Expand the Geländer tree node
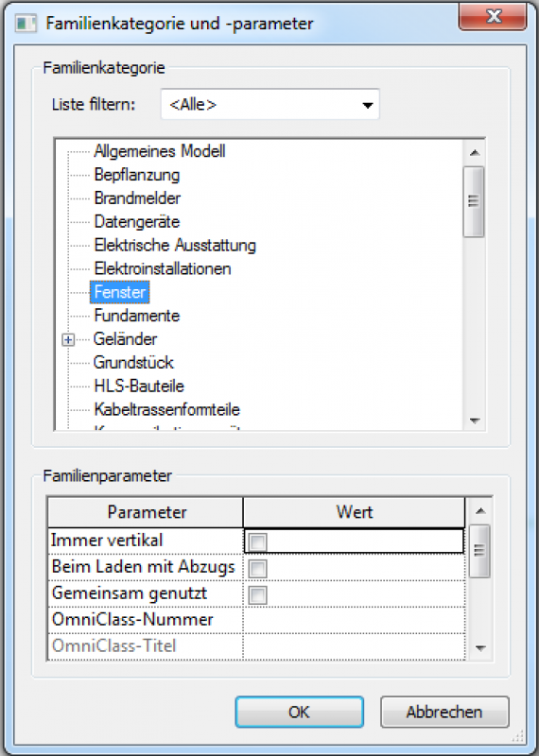The image size is (539, 756). [x=68, y=340]
